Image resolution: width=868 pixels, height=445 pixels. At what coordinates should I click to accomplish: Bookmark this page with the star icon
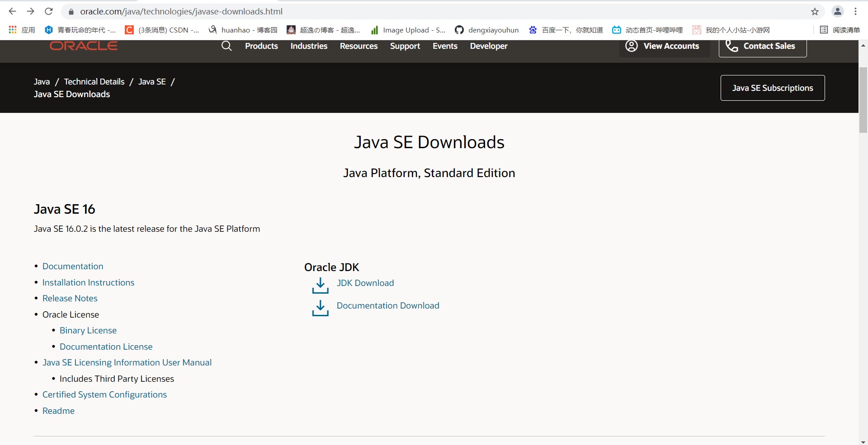click(815, 12)
